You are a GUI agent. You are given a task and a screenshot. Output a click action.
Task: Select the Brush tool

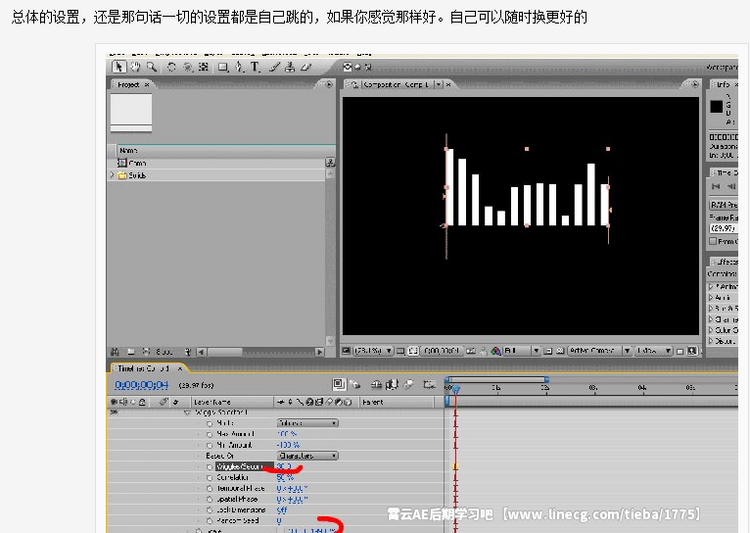pos(274,67)
